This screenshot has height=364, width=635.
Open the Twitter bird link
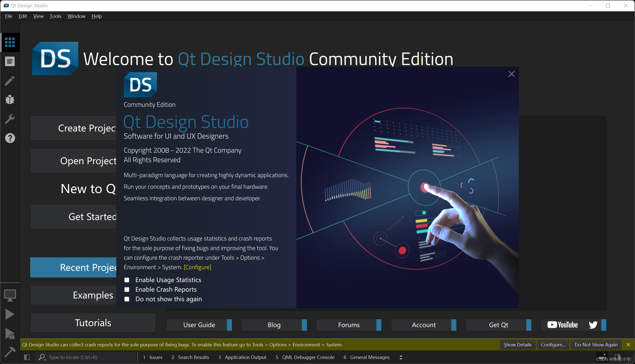click(593, 325)
